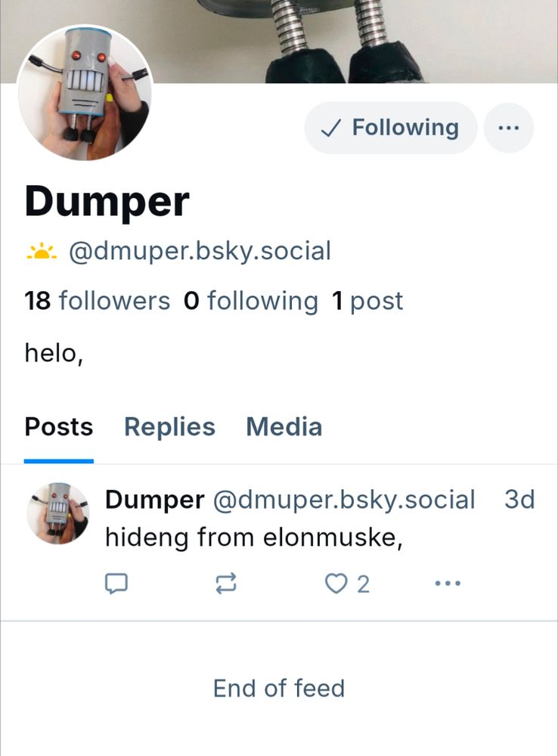The height and width of the screenshot is (756, 558).
Task: Toggle the Following button
Action: coord(391,128)
